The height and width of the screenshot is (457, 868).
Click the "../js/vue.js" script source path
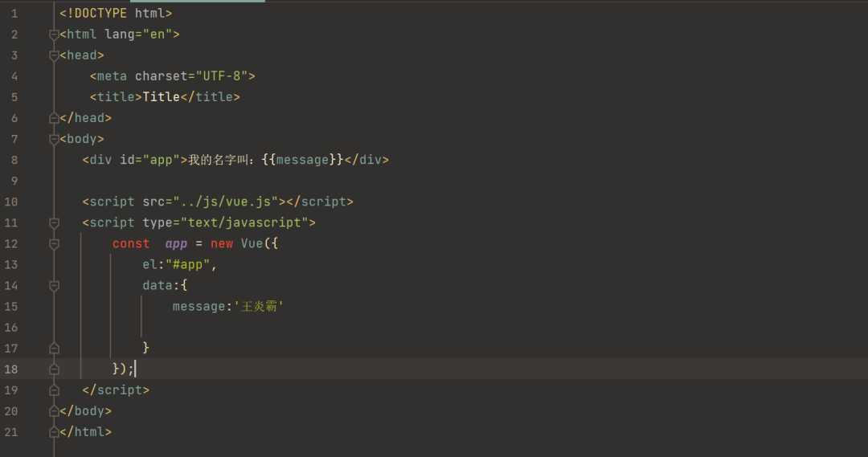pyautogui.click(x=225, y=202)
